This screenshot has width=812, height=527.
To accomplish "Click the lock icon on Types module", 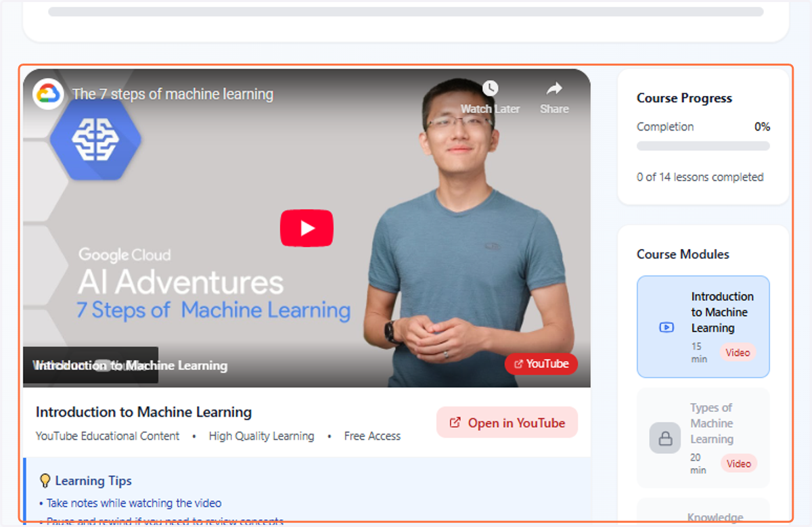I will click(x=665, y=438).
